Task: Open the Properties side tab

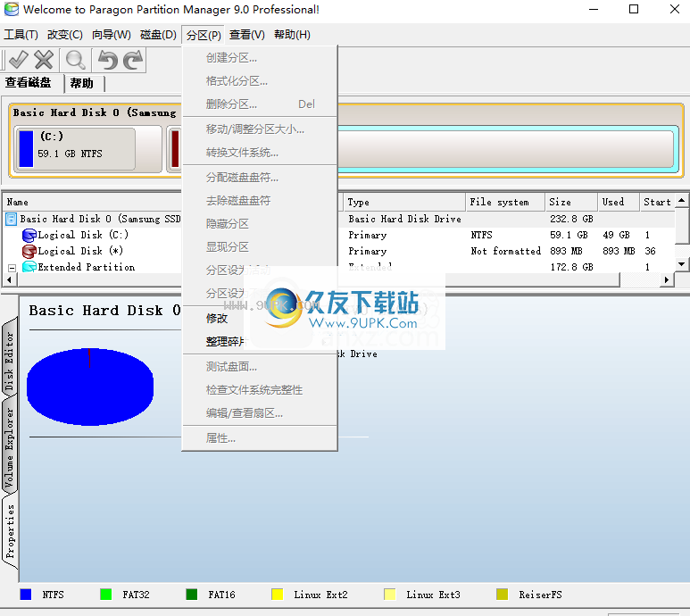Action: click(x=9, y=531)
